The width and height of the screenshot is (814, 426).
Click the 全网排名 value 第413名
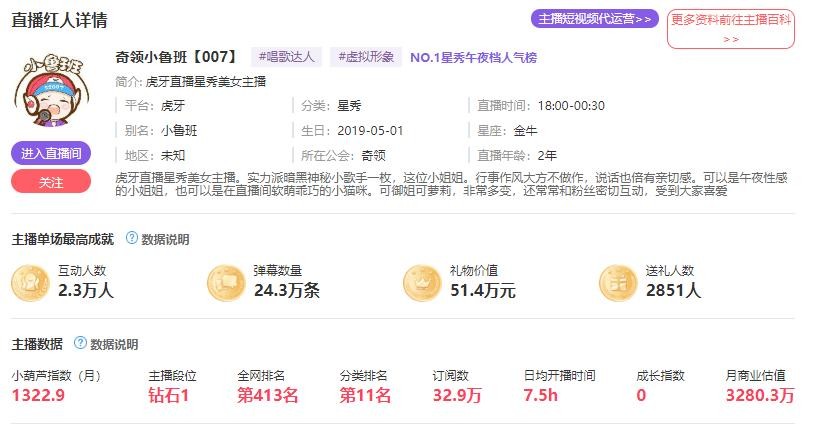point(267,395)
